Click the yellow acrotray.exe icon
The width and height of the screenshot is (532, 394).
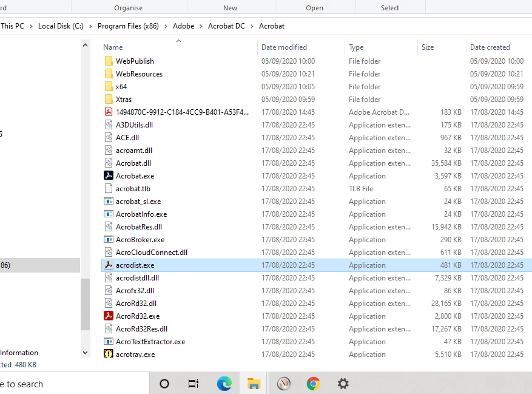[x=109, y=353]
